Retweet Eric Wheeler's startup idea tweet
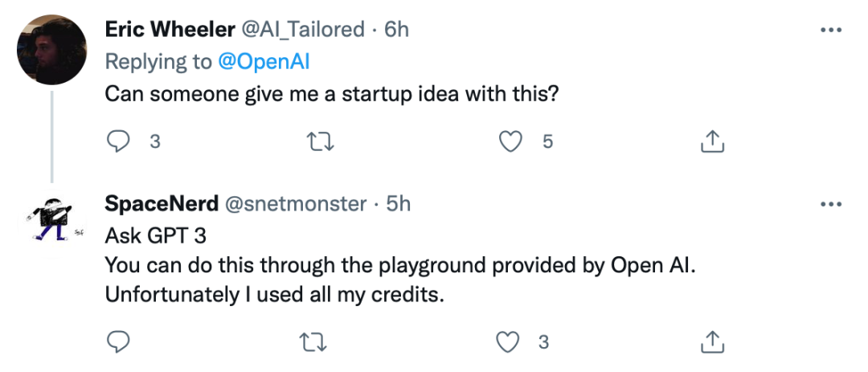Viewport: 868px width, 372px height. [x=319, y=142]
